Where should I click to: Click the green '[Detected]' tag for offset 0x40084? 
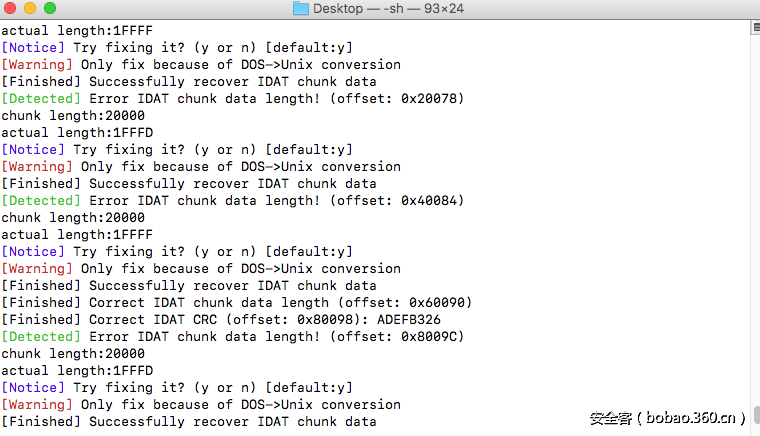point(40,200)
